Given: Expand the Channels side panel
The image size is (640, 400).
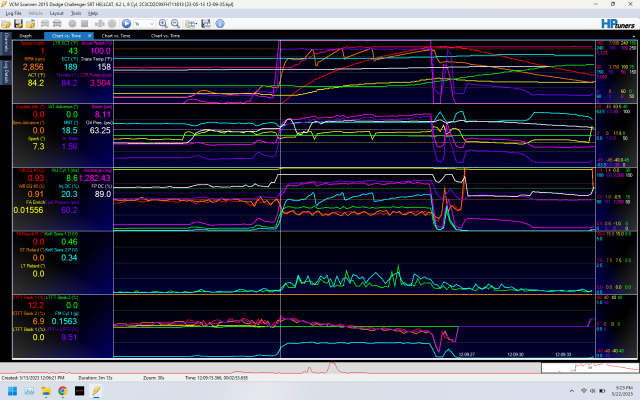Looking at the screenshot, I should (x=5, y=44).
